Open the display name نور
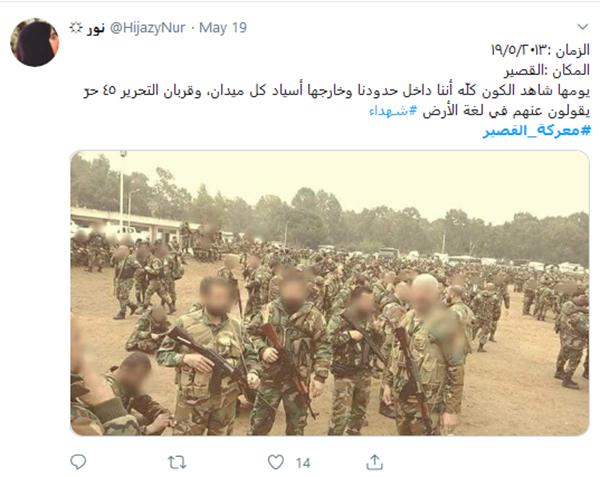Viewport: 600px width, 477px height. pyautogui.click(x=95, y=28)
